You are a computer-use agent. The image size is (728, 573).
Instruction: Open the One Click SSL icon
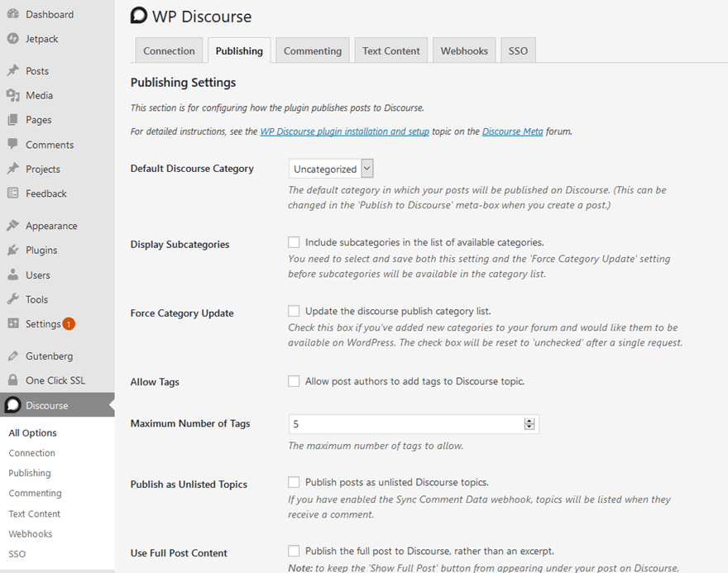14,380
